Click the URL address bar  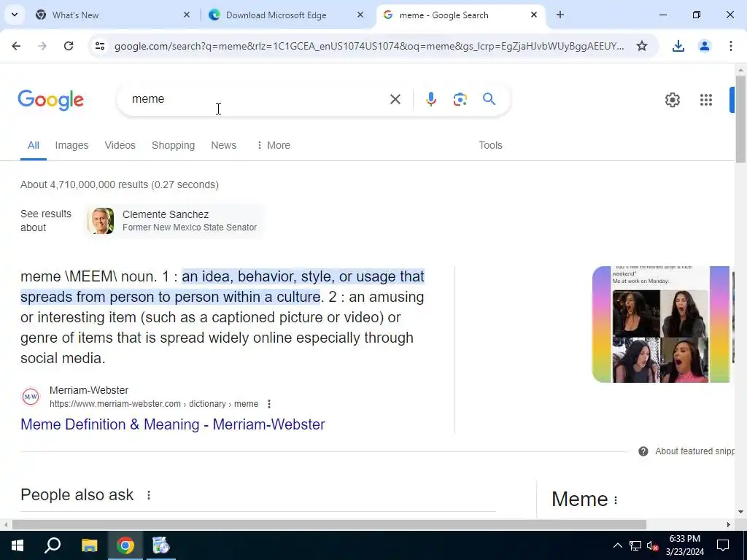click(x=369, y=46)
